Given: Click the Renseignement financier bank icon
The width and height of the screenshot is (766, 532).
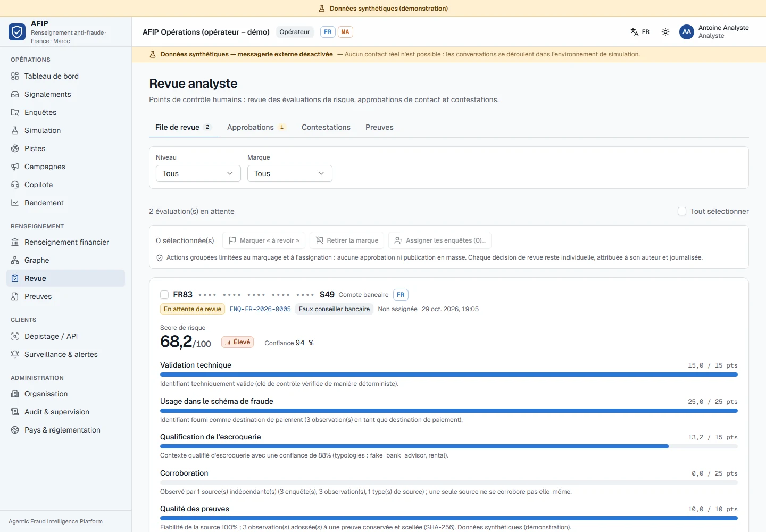Looking at the screenshot, I should pos(15,242).
